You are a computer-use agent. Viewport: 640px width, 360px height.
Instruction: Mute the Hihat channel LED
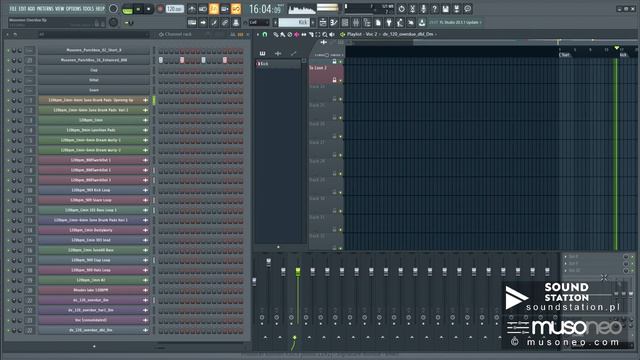click(8, 80)
